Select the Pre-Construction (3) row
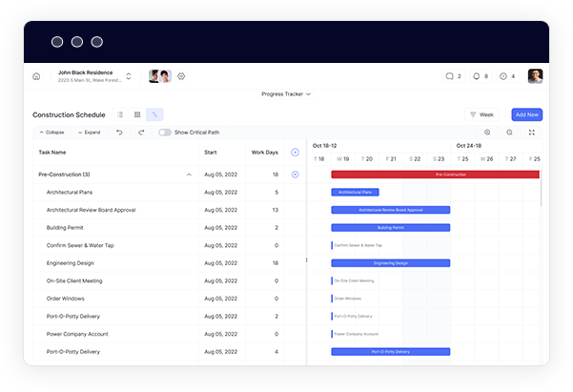Image resolution: width=573 pixels, height=392 pixels. [x=170, y=175]
